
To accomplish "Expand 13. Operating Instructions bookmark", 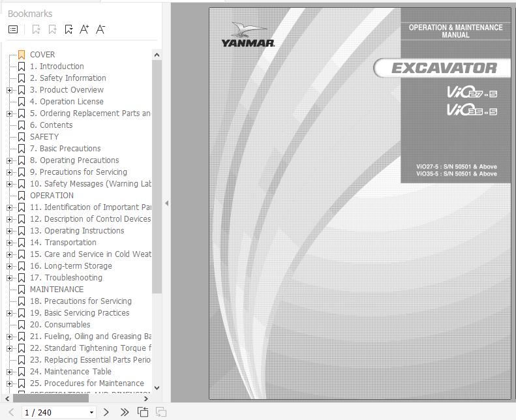I will point(10,231).
